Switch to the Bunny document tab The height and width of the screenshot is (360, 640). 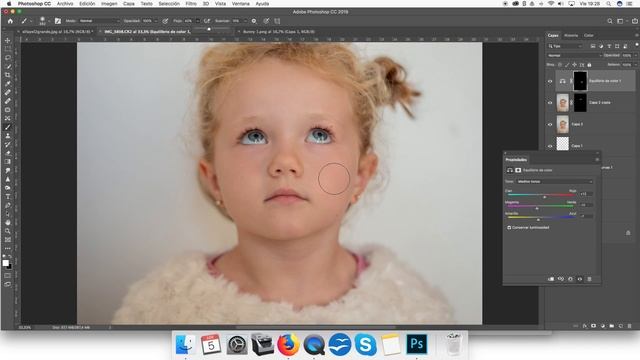click(279, 31)
